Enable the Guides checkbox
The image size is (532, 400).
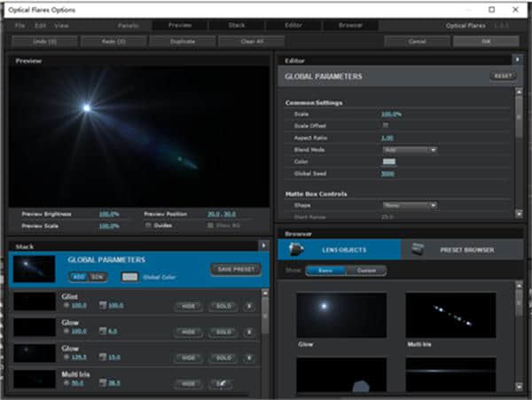click(147, 225)
